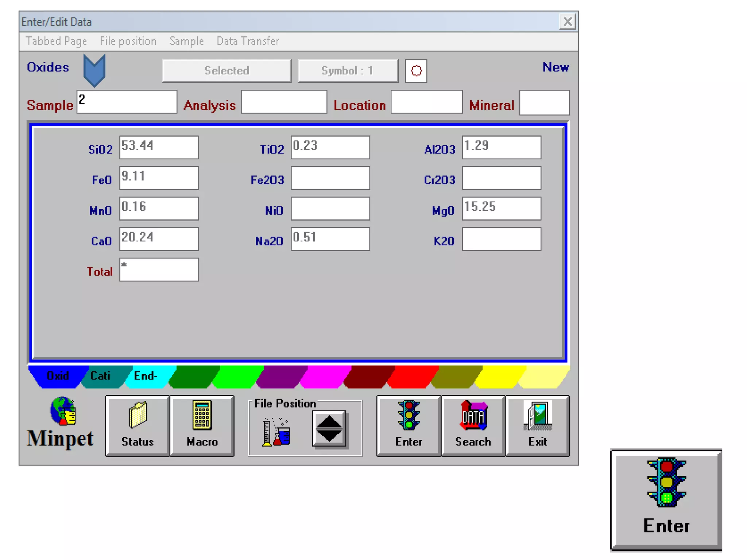Switch to the End- tab
Image resolution: width=747 pixels, height=560 pixels.
click(x=145, y=376)
